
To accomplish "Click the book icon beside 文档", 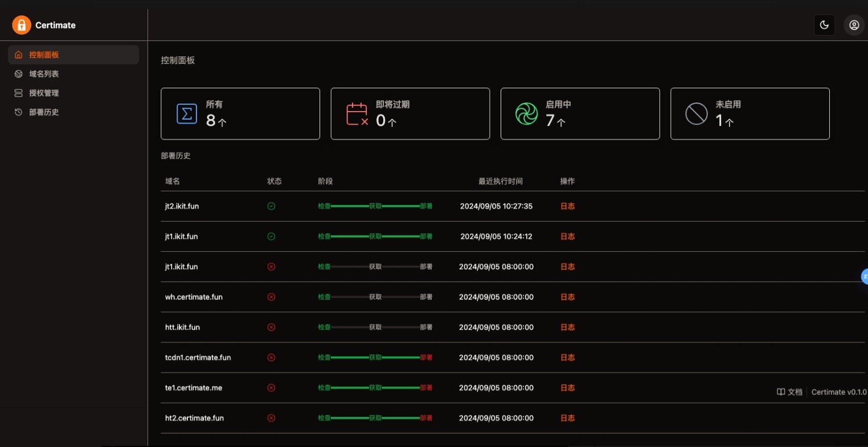I will pyautogui.click(x=781, y=392).
